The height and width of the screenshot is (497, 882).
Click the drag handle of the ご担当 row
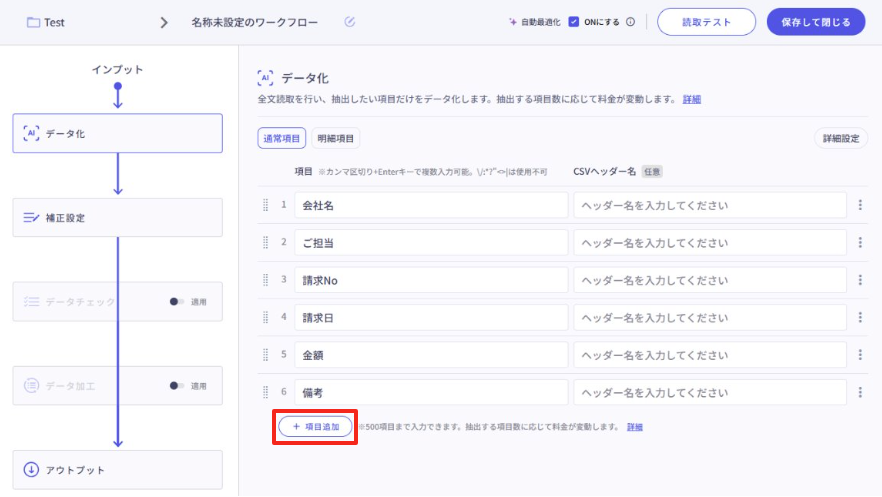pyautogui.click(x=266, y=242)
